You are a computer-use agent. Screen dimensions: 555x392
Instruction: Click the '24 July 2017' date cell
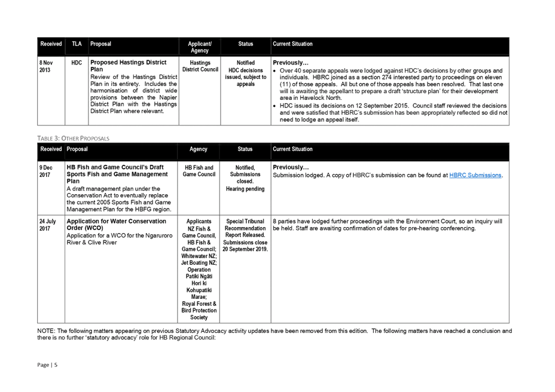click(x=48, y=225)
